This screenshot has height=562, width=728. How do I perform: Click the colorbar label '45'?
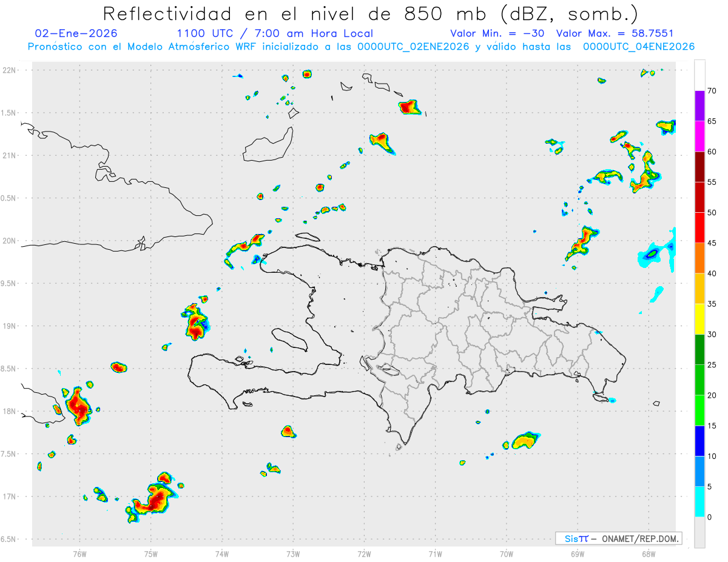pos(713,243)
